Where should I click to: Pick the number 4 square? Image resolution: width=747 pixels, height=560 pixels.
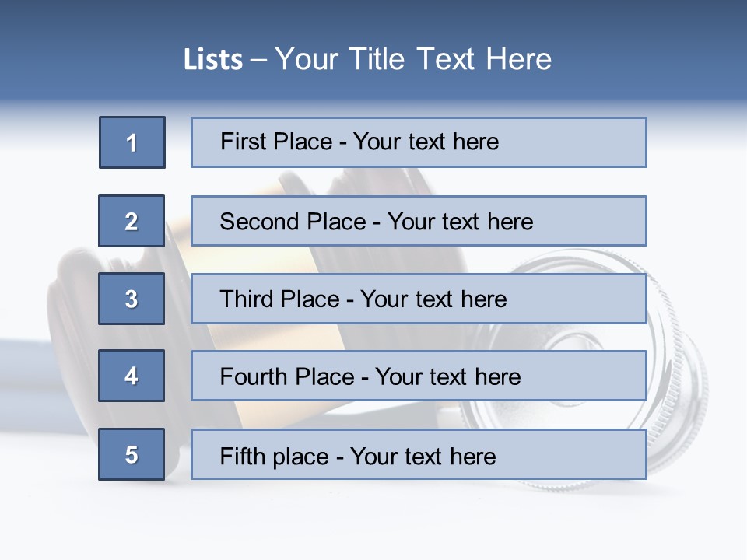132,376
